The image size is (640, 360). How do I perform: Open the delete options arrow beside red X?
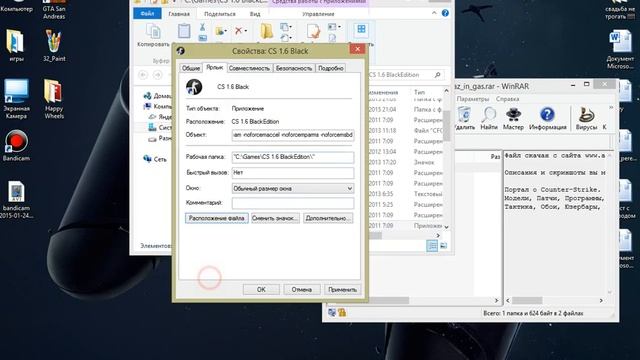point(245,31)
